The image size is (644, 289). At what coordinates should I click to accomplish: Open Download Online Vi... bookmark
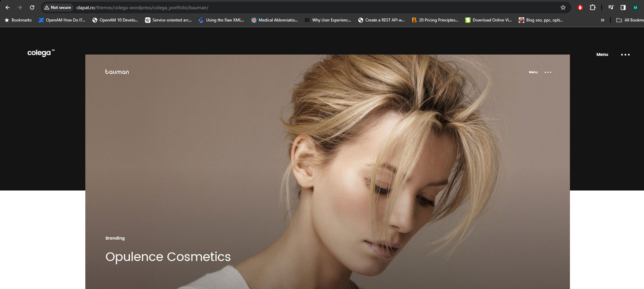(488, 20)
